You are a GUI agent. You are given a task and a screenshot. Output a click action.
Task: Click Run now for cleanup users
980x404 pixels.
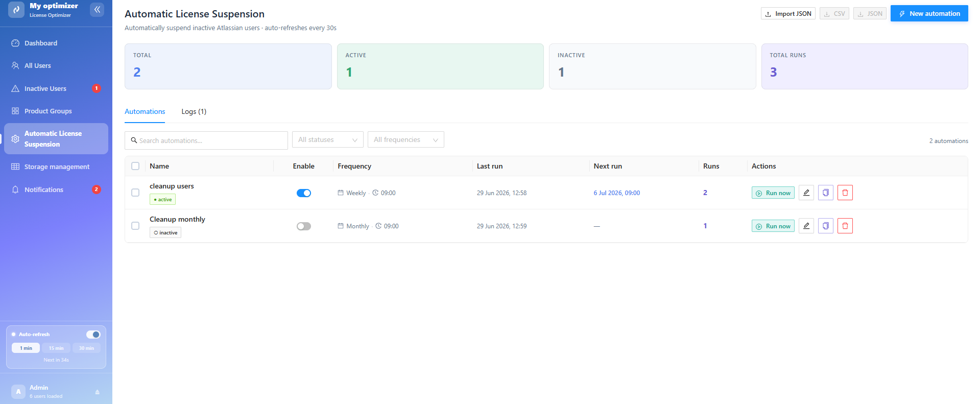pos(773,193)
